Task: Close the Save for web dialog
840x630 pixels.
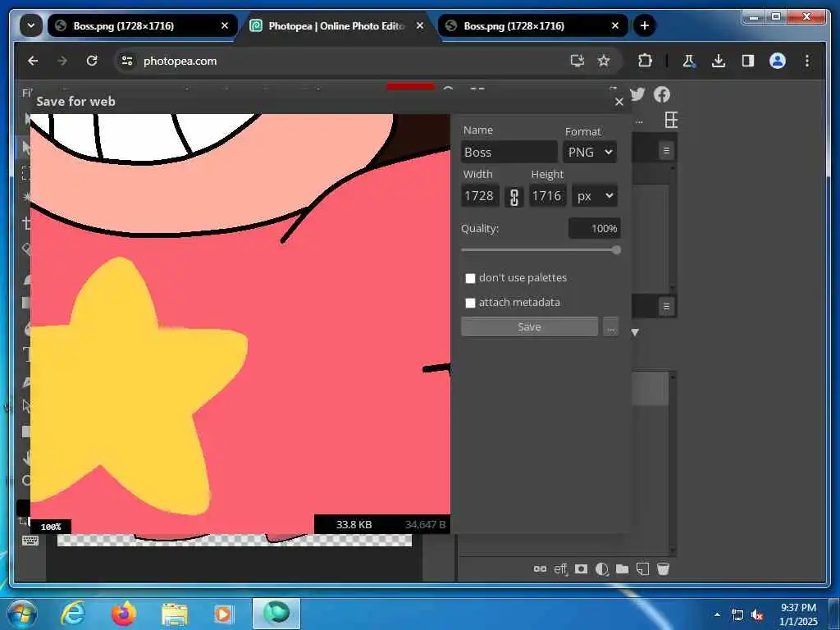Action: [619, 102]
